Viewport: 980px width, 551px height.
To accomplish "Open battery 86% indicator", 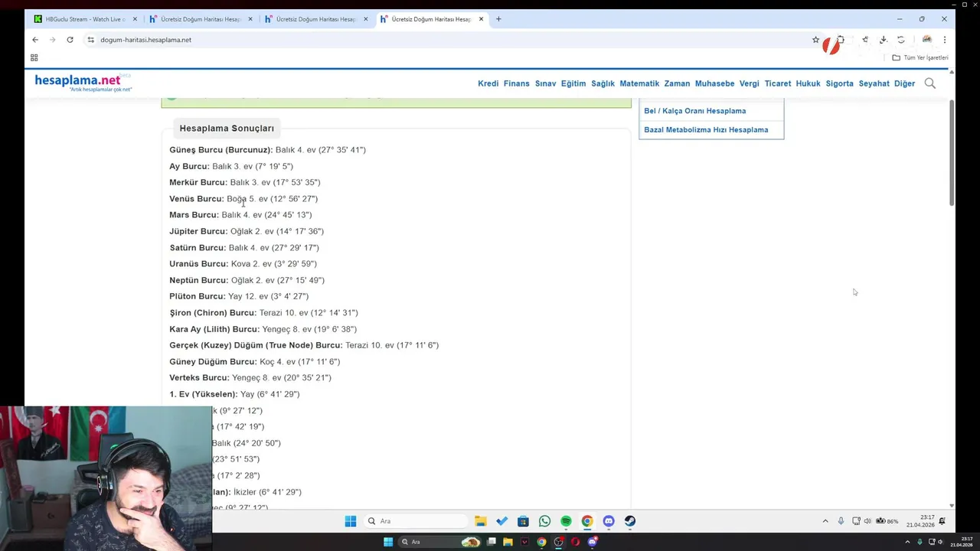I will (887, 521).
